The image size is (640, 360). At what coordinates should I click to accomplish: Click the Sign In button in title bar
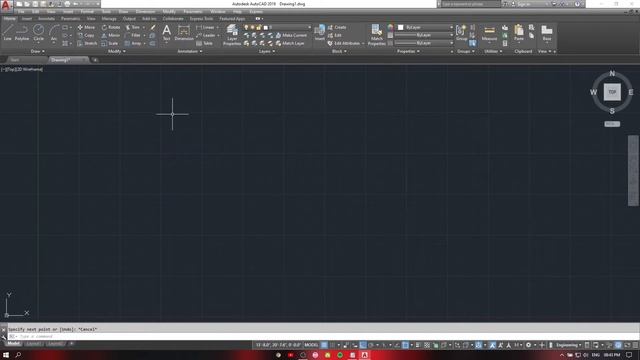click(520, 4)
